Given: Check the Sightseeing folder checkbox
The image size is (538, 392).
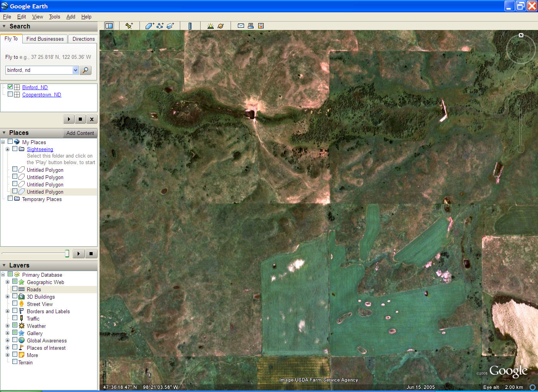Looking at the screenshot, I should coord(15,149).
